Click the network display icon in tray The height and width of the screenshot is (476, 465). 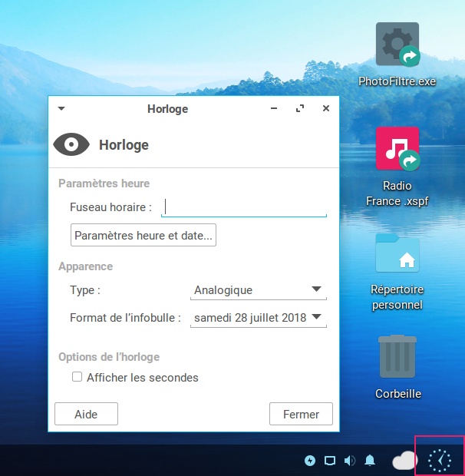[x=330, y=461]
